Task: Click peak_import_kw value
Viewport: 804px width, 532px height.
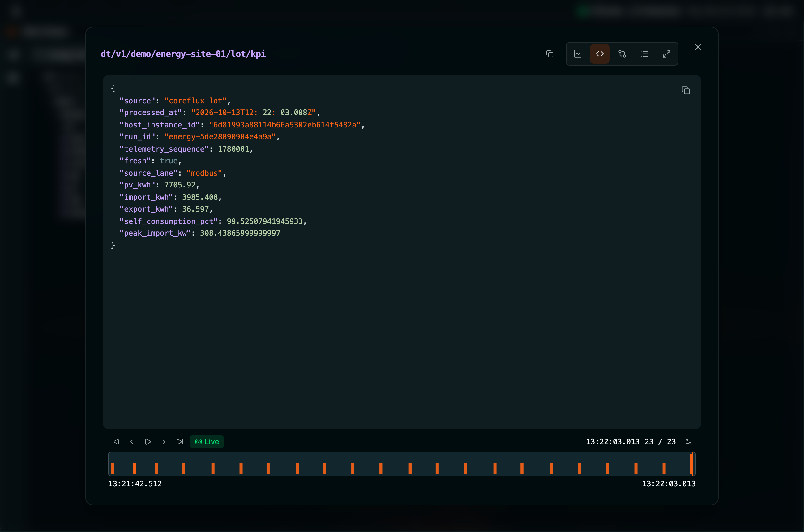Action: [240, 233]
